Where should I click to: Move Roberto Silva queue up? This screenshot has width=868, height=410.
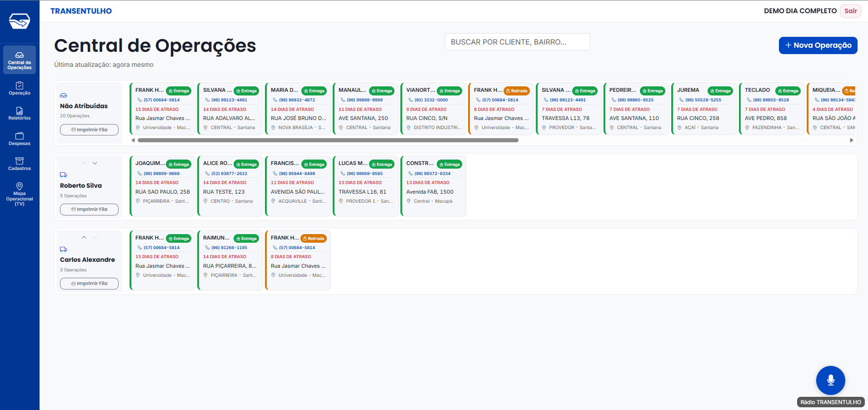(84, 163)
